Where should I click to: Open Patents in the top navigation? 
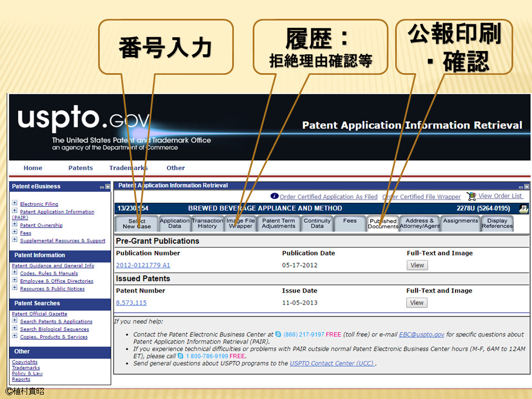[x=80, y=168]
